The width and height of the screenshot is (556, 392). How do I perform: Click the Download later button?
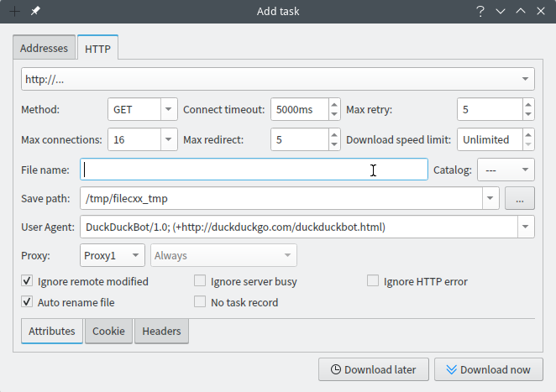[373, 369]
